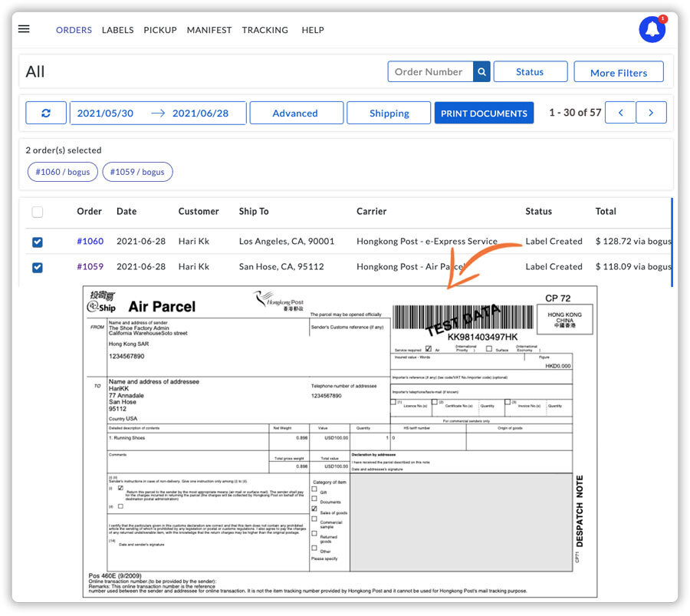This screenshot has width=690, height=616.
Task: Toggle the select-all orders checkbox
Action: click(x=38, y=212)
